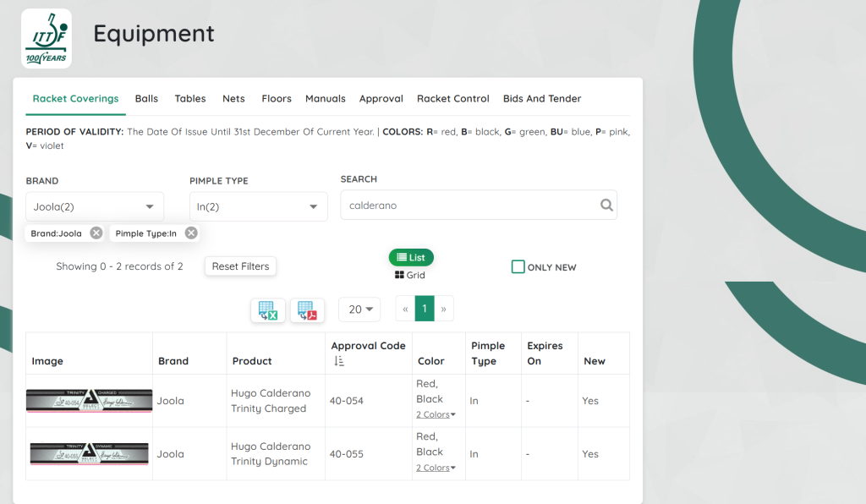
Task: Open Hugo Calderano Trinity Dynamic rubber image
Action: point(89,454)
